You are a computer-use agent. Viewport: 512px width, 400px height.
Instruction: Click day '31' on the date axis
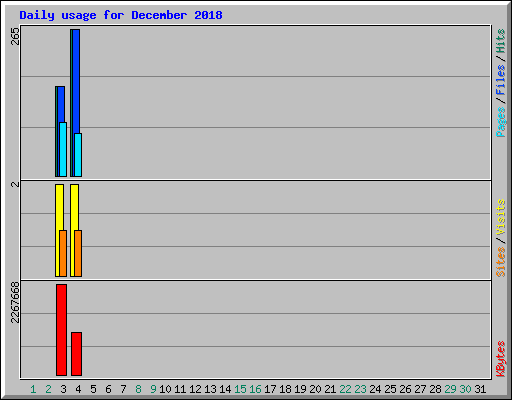(480, 389)
